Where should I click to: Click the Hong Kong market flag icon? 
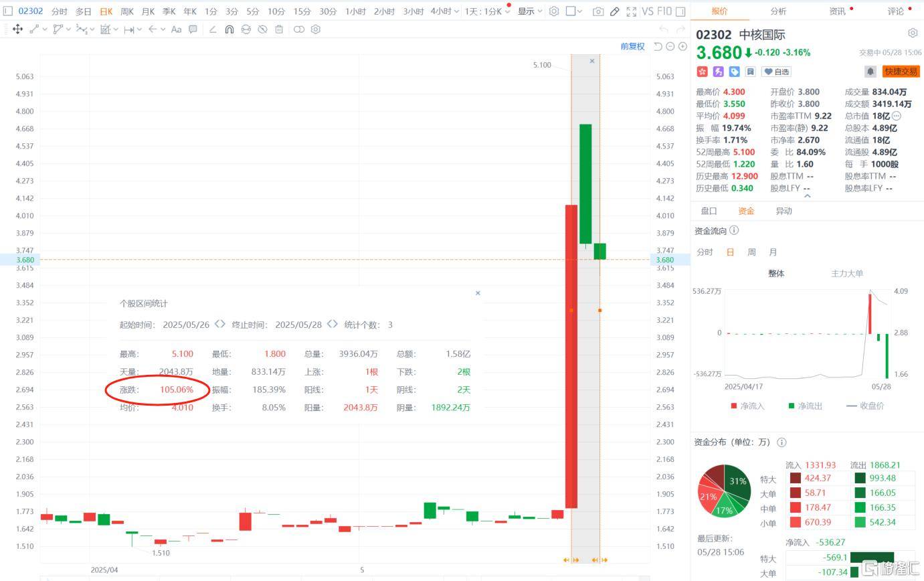click(703, 72)
